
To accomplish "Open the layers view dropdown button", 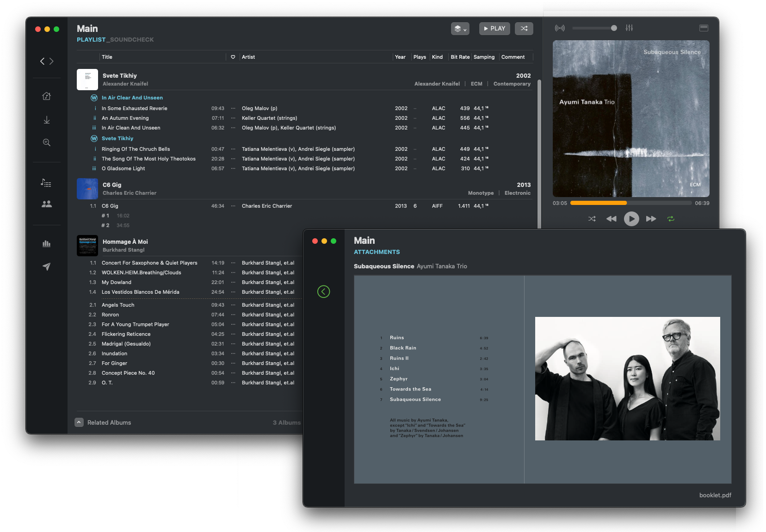I will [x=460, y=29].
